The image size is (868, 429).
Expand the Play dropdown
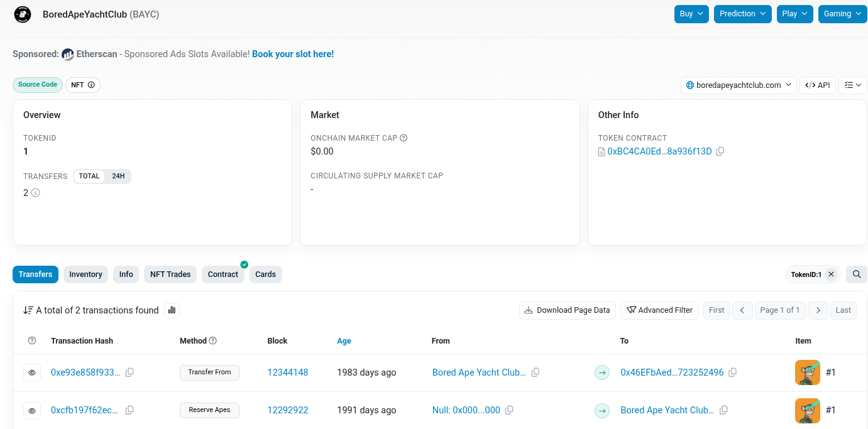(795, 14)
